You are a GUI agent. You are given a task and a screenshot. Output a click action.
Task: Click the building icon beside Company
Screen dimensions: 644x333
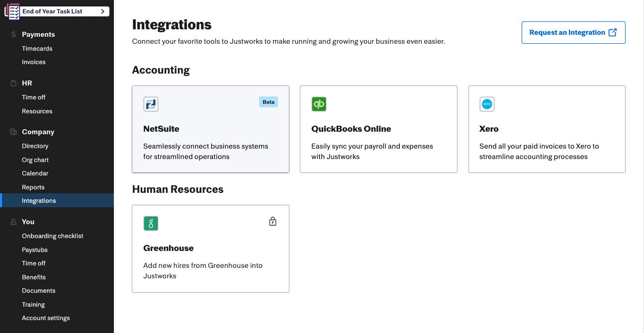tap(14, 132)
